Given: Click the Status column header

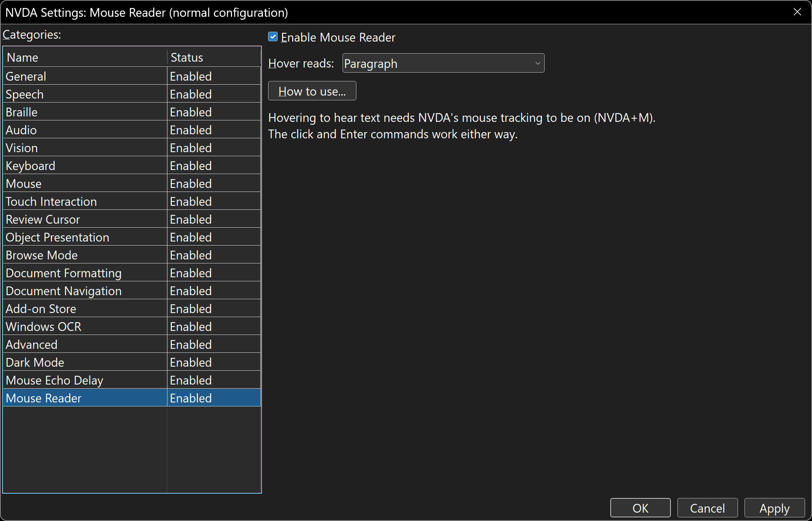Looking at the screenshot, I should click(x=214, y=57).
